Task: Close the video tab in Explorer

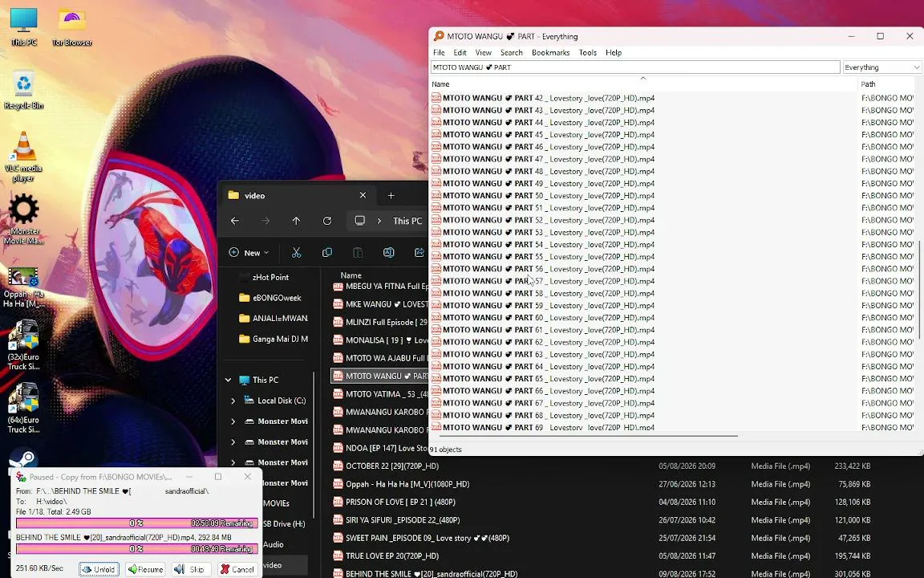Action: (x=363, y=195)
